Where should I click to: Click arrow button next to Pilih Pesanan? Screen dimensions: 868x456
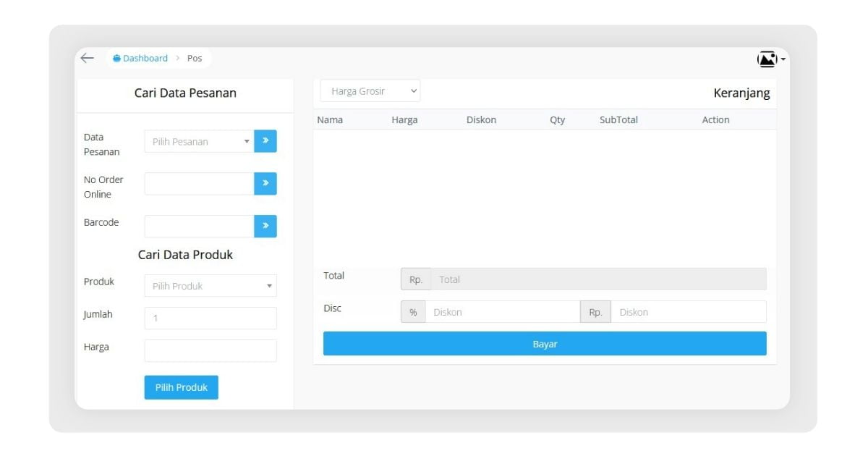click(265, 141)
